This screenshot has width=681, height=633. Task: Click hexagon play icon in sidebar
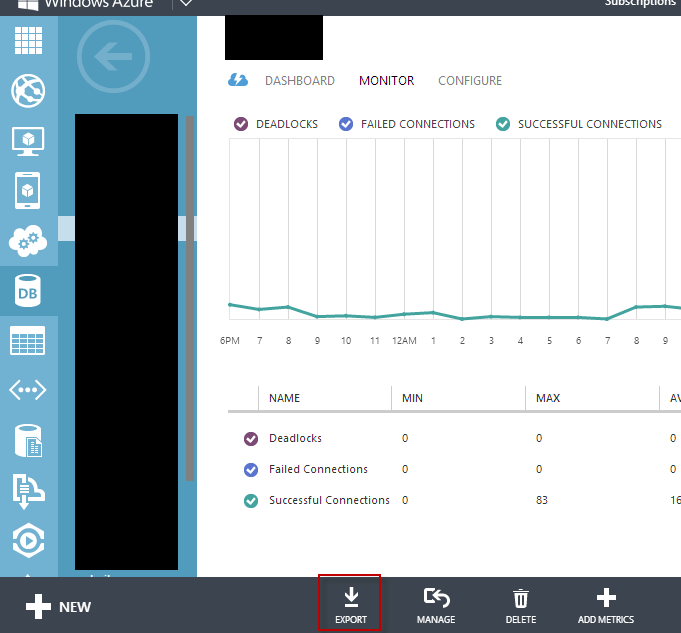(28, 540)
